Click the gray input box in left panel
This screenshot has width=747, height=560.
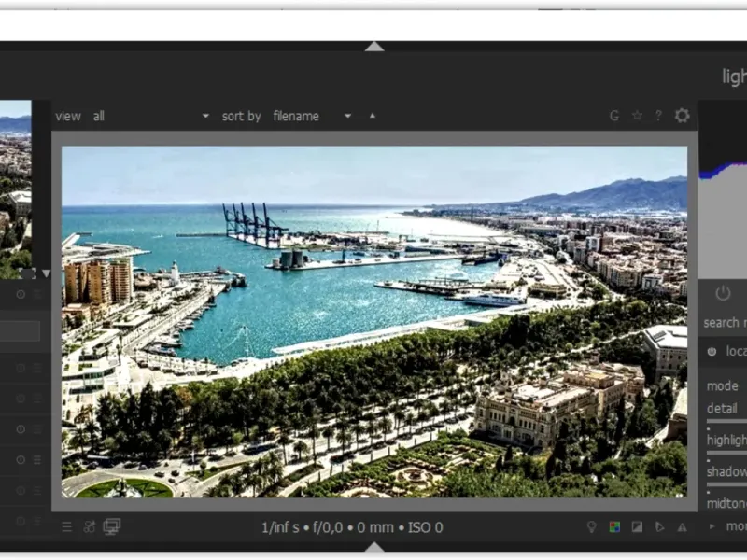point(20,331)
